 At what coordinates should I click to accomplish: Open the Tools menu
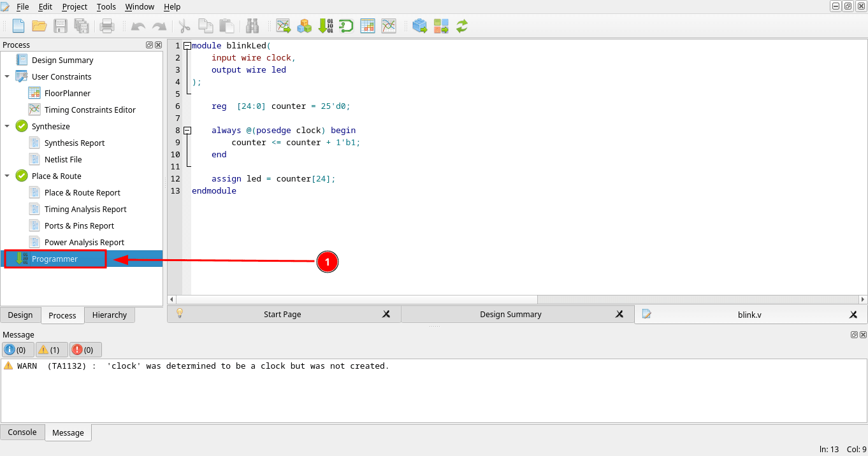pyautogui.click(x=106, y=6)
